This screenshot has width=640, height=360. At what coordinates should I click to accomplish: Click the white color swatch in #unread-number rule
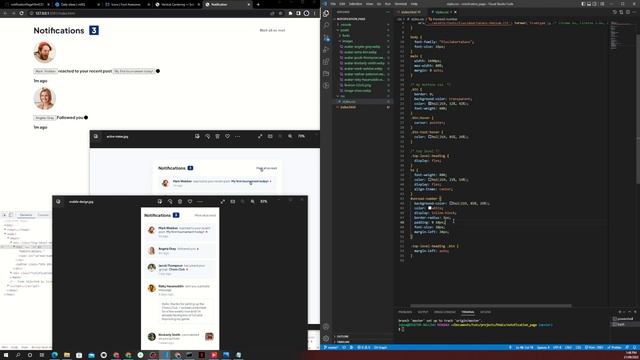click(430, 208)
